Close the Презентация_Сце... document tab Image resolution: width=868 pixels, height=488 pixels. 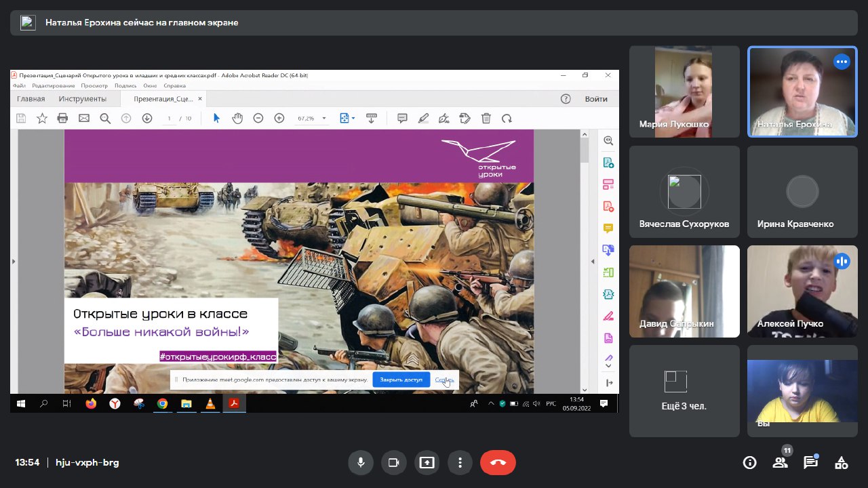pyautogui.click(x=201, y=99)
